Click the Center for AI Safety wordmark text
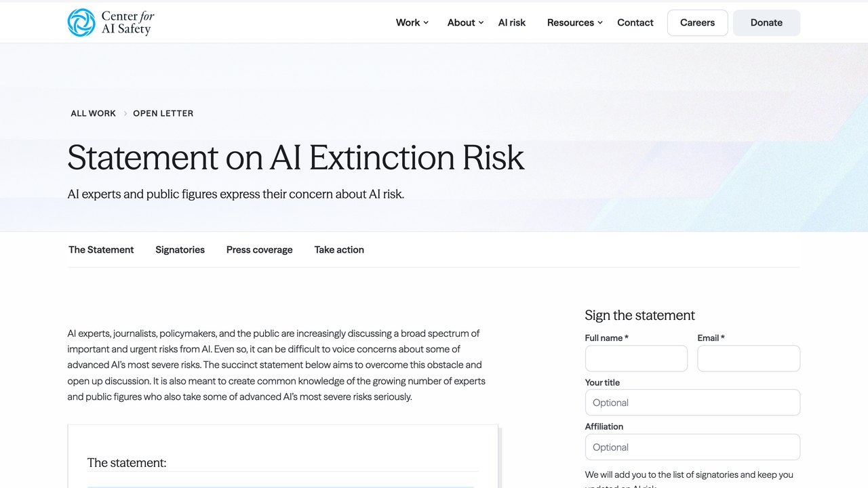This screenshot has width=868, height=488. 127,22
